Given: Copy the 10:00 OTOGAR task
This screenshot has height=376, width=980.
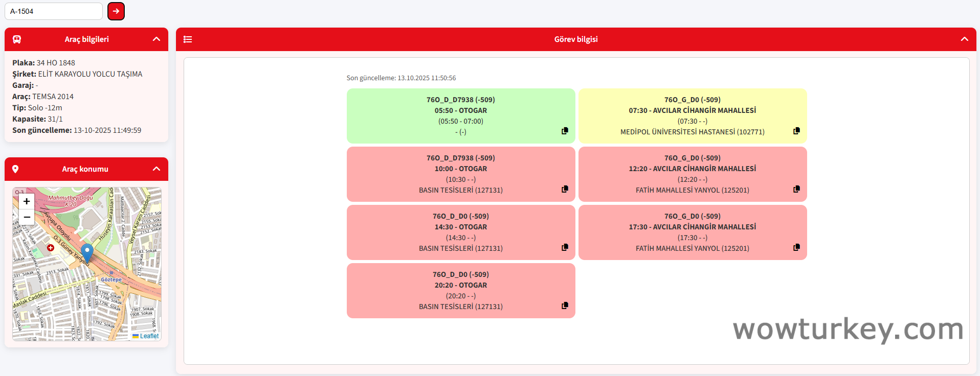Looking at the screenshot, I should (x=565, y=189).
